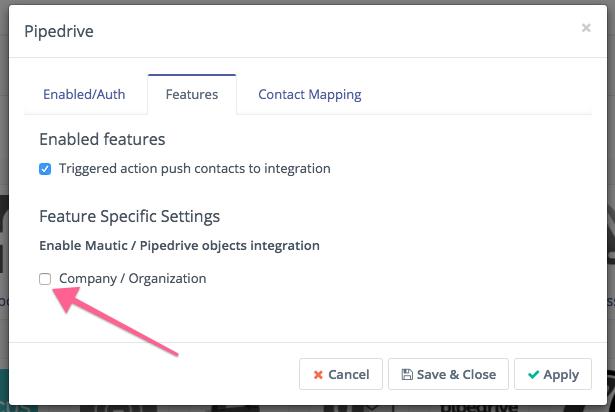The width and height of the screenshot is (615, 412).
Task: Click the red X icon in Cancel
Action: click(318, 375)
